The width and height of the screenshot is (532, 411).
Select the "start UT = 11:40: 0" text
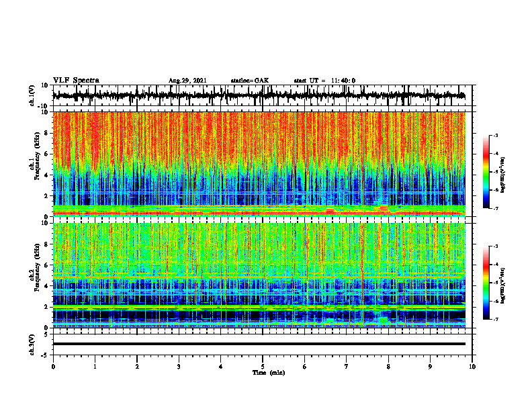pyautogui.click(x=324, y=81)
